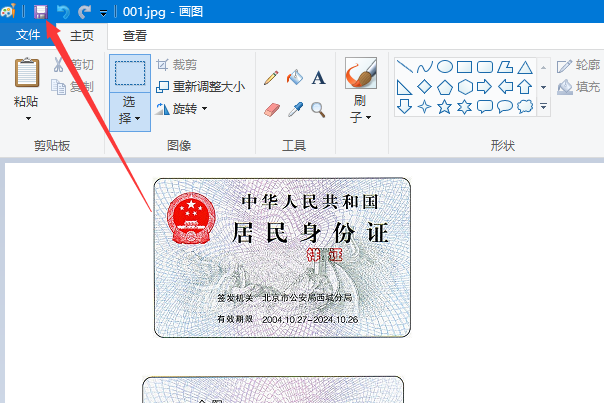Select the Pentagon shape
Screen dimensions: 604x403
(x=445, y=87)
